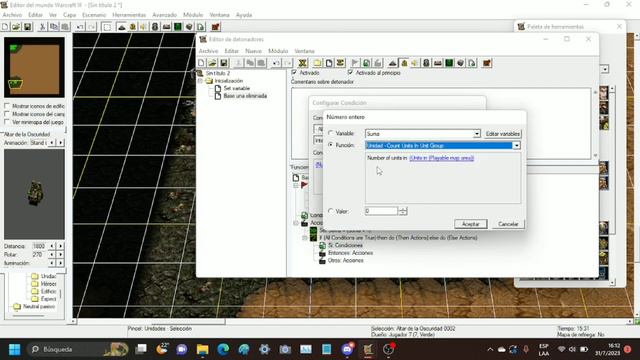Click New Event flag icon in trigger toolbar
The height and width of the screenshot is (360, 640).
coord(355,63)
